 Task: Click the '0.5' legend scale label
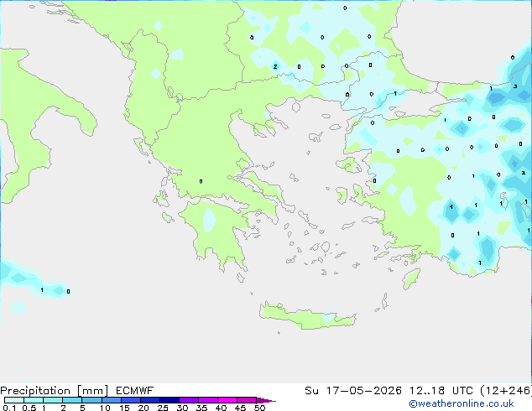(x=29, y=408)
